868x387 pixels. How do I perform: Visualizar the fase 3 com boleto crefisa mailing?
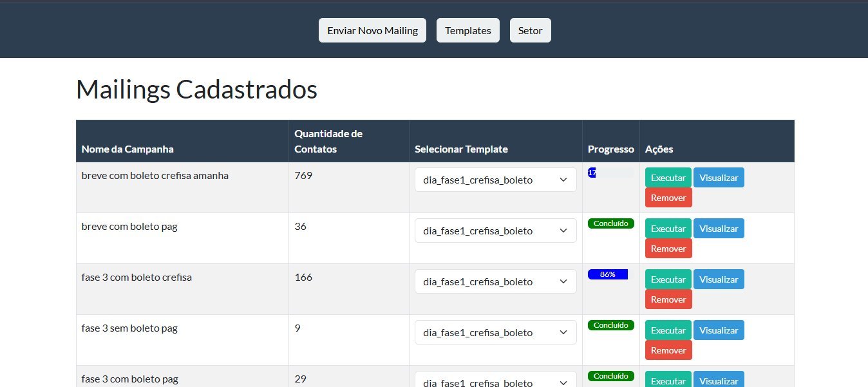(x=719, y=279)
